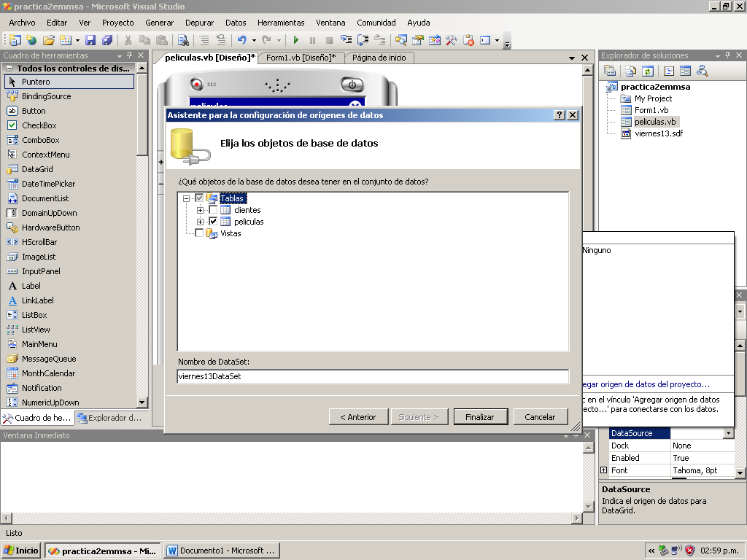This screenshot has height=560, width=747.
Task: Click the Inicio start button
Action: click(21, 551)
